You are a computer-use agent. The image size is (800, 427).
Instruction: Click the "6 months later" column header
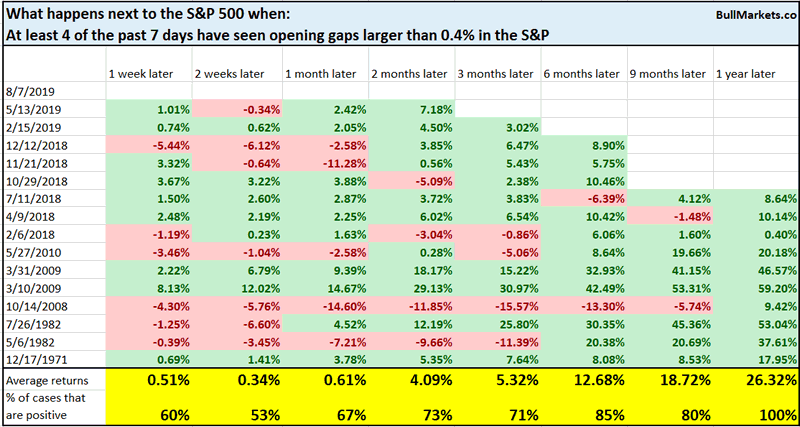point(577,75)
